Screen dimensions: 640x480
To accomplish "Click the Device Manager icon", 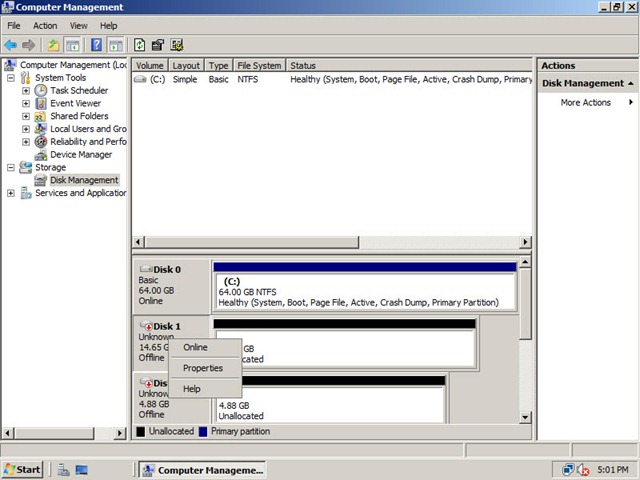I will [40, 155].
